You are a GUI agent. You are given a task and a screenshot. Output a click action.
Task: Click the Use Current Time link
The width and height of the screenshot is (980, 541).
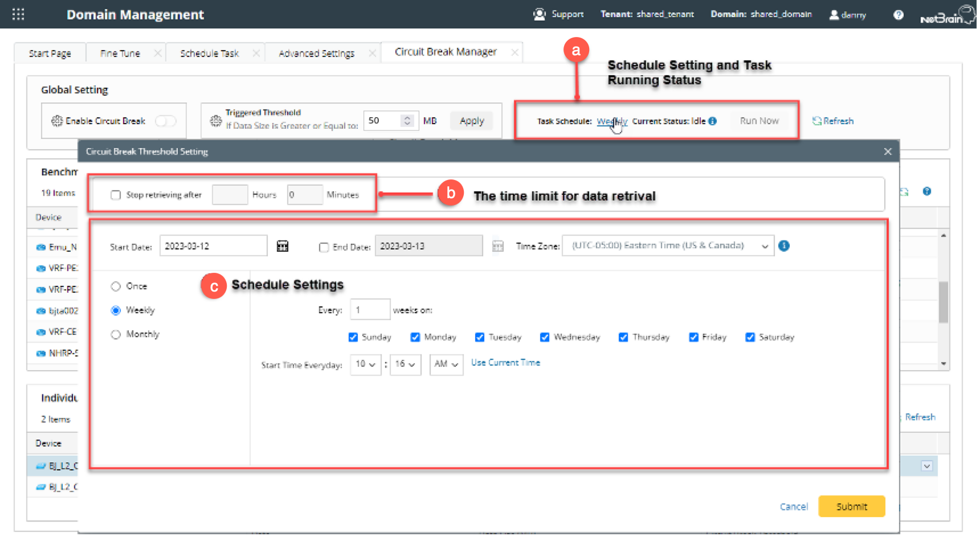(505, 363)
